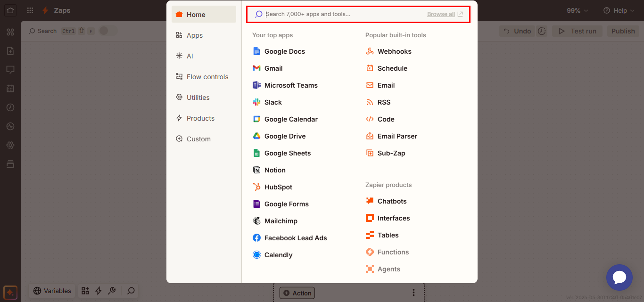The width and height of the screenshot is (644, 302).
Task: Click the apps grid icon in top bar
Action: [30, 10]
